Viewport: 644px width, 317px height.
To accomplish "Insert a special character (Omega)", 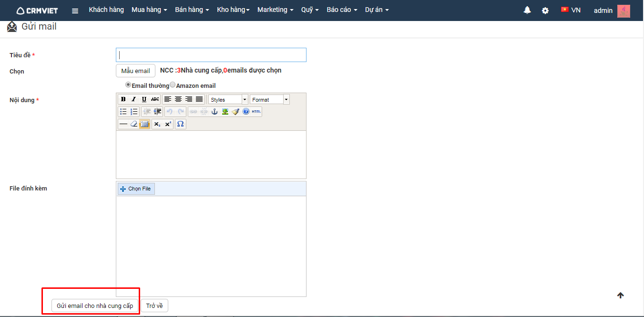I will point(180,124).
